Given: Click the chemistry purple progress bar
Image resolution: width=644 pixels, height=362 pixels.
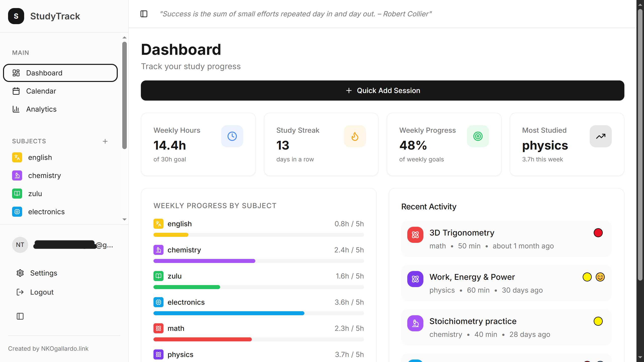Looking at the screenshot, I should [x=204, y=261].
